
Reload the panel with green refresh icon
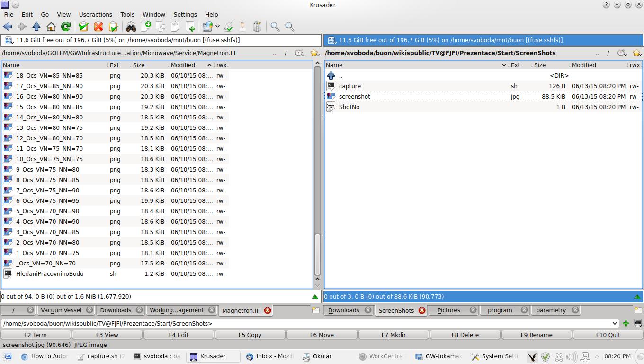(x=66, y=27)
